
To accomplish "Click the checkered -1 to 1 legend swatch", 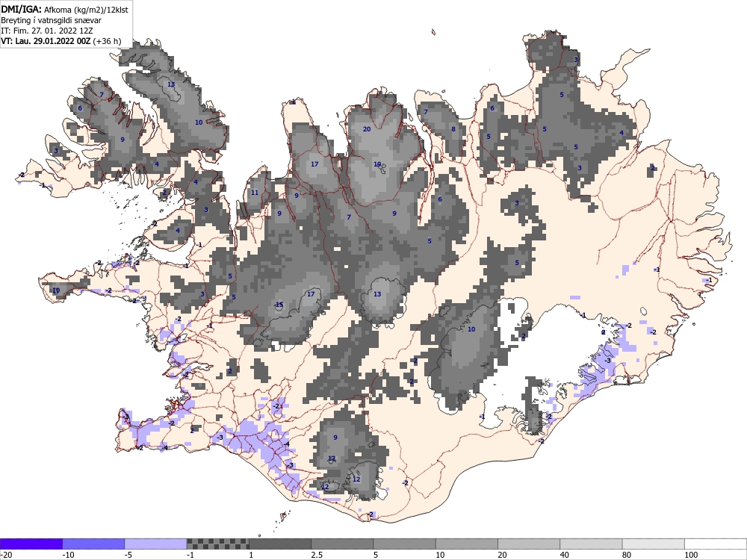I will tap(217, 544).
